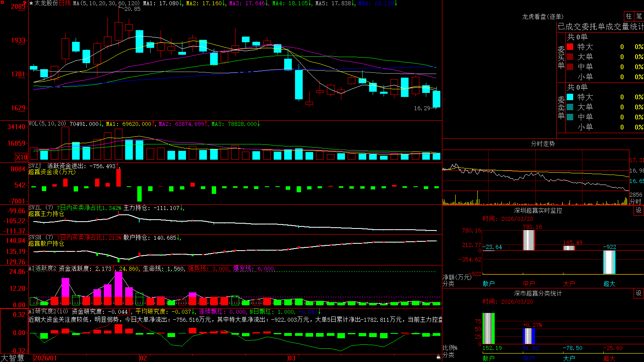Click the AI活跃度2 indicator name
The width and height of the screenshot is (644, 362).
(43, 269)
